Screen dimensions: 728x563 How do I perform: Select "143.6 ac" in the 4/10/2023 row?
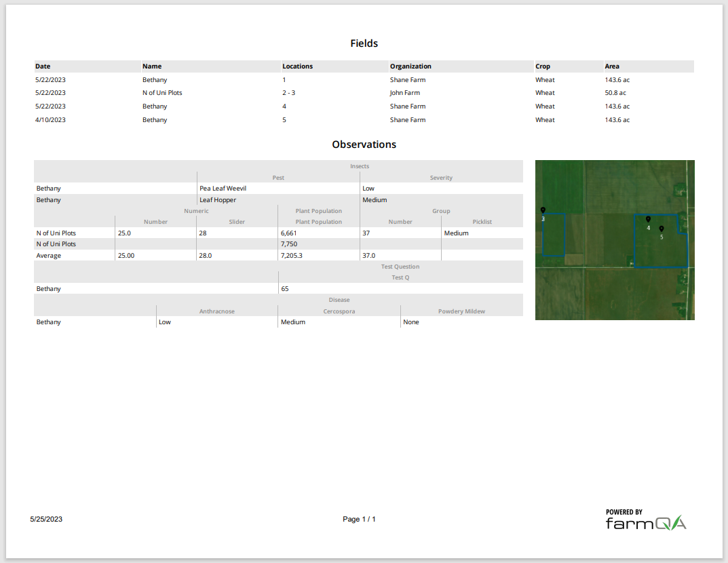point(617,120)
